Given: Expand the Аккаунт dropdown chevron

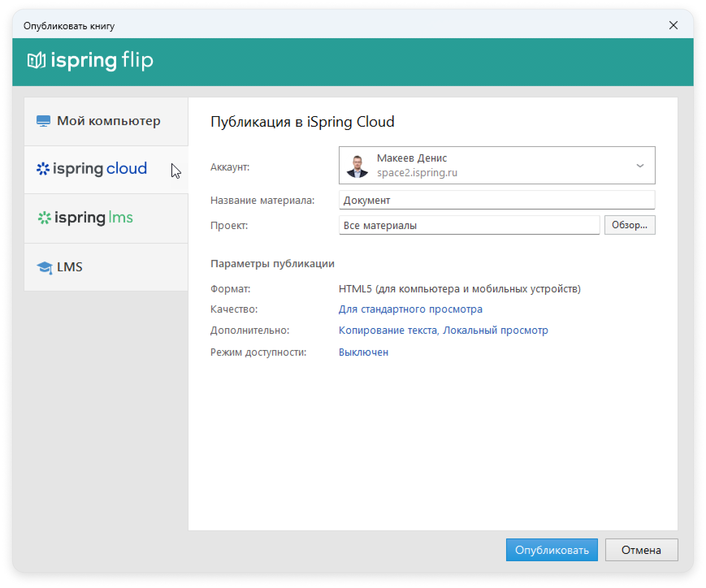Looking at the screenshot, I should (640, 166).
